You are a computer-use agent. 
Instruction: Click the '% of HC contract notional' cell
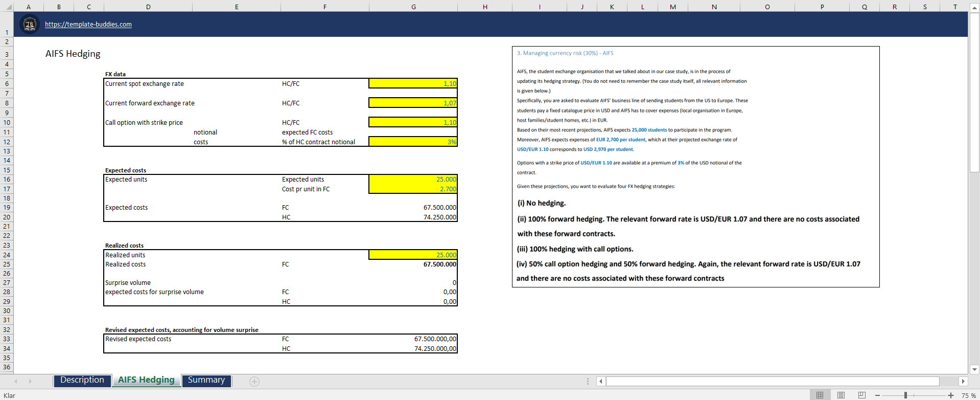point(318,142)
